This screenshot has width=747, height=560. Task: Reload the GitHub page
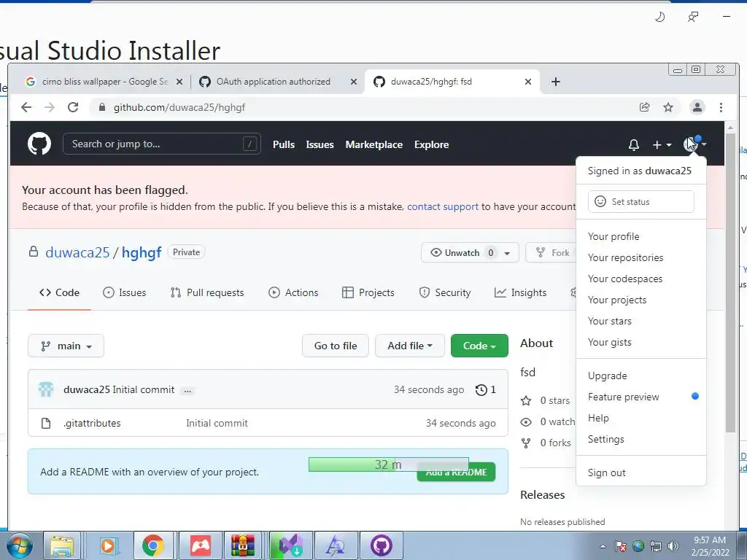[x=73, y=107]
